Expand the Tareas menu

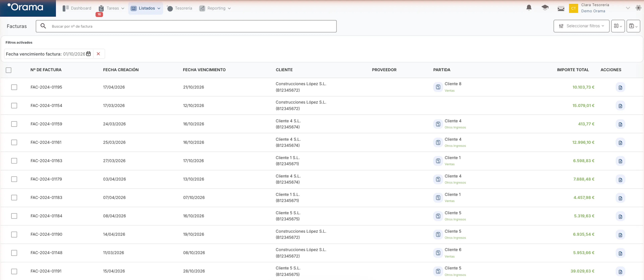111,8
